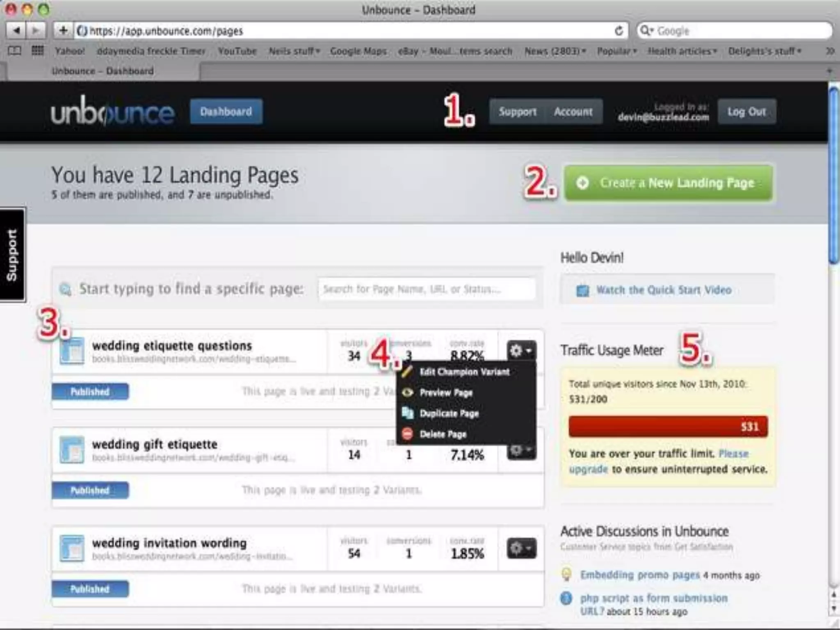Open the Top Sites grid icon

click(37, 51)
